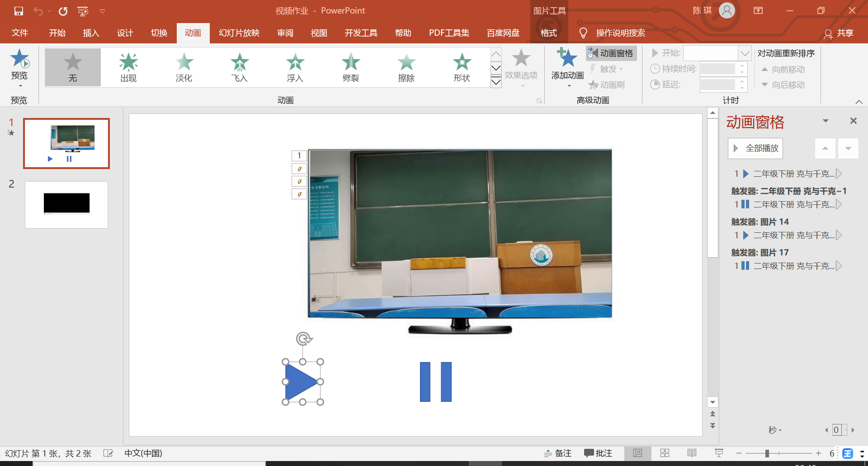
Task: Toggle the Notes (备注) pane button
Action: coord(558,453)
